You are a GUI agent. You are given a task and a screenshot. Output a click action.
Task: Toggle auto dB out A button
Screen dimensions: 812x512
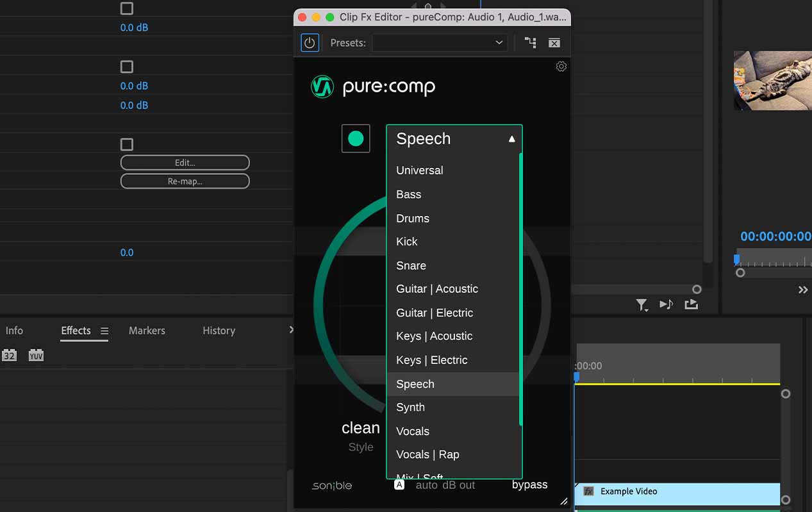(399, 485)
